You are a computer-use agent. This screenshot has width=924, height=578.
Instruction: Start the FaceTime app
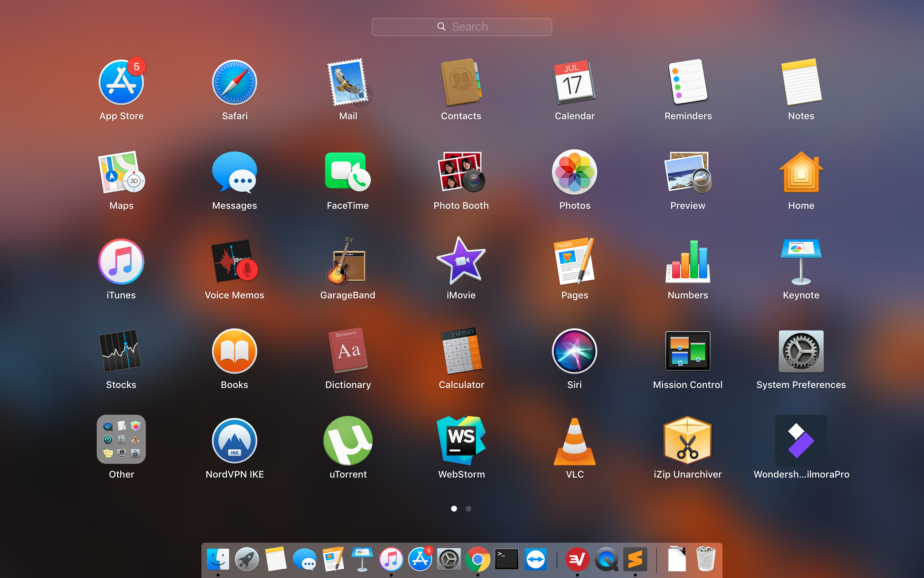[x=348, y=172]
